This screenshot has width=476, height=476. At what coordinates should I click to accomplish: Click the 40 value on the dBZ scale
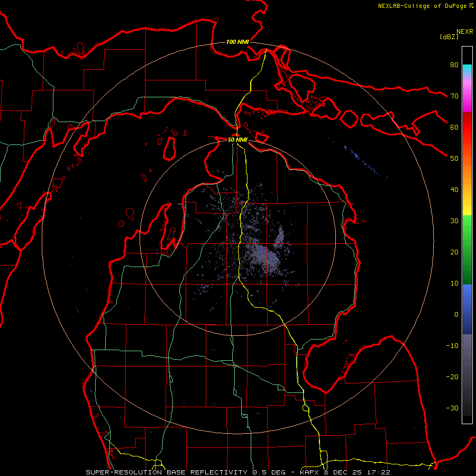click(454, 190)
